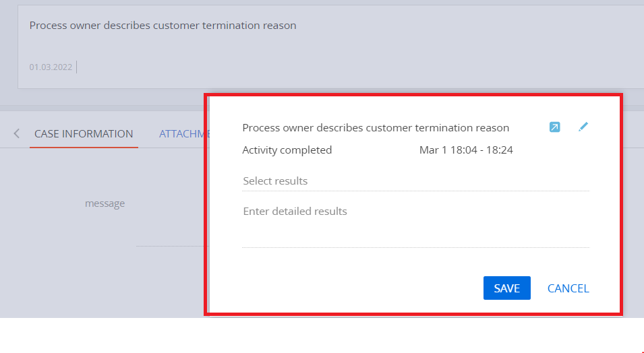
Task: Focus the Enter detailed results field
Action: (x=415, y=225)
